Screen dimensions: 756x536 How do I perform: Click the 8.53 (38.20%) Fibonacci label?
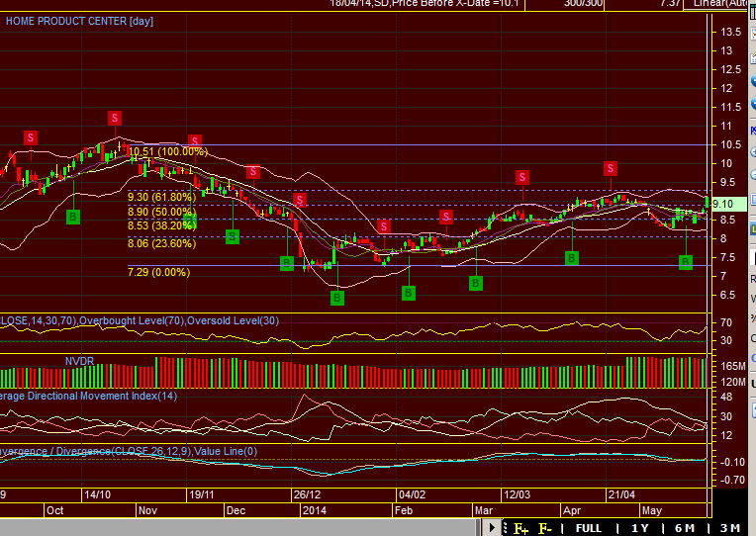[161, 225]
